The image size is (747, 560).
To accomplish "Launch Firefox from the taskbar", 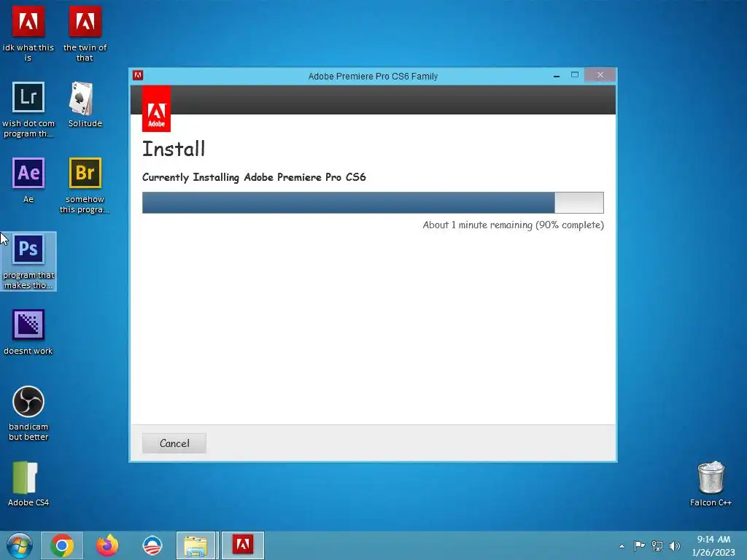I will [107, 545].
